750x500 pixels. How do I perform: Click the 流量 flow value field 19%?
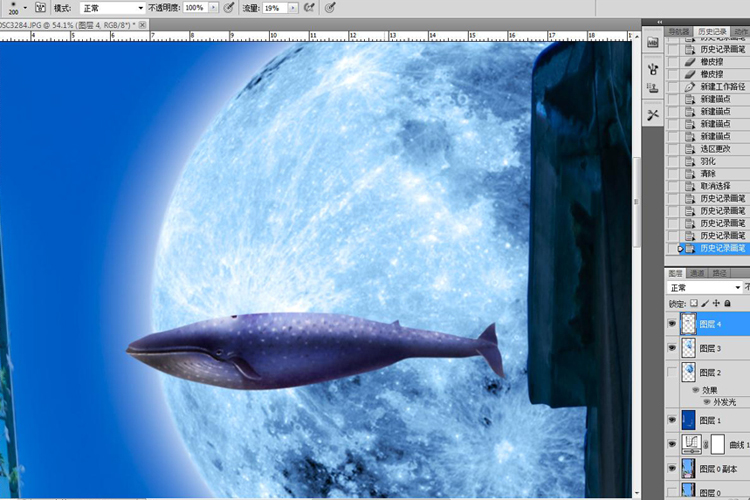275,8
